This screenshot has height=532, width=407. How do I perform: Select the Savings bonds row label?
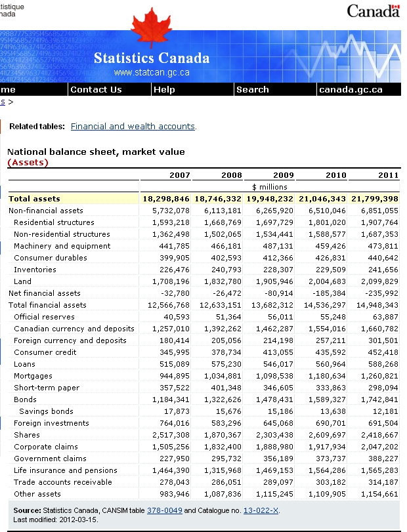click(46, 411)
